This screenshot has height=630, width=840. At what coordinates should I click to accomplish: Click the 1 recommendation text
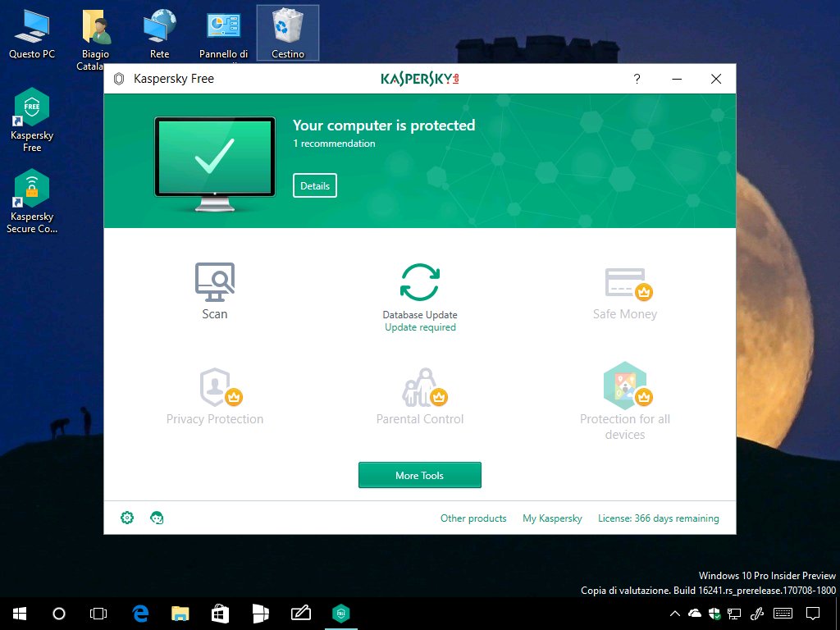pyautogui.click(x=334, y=144)
